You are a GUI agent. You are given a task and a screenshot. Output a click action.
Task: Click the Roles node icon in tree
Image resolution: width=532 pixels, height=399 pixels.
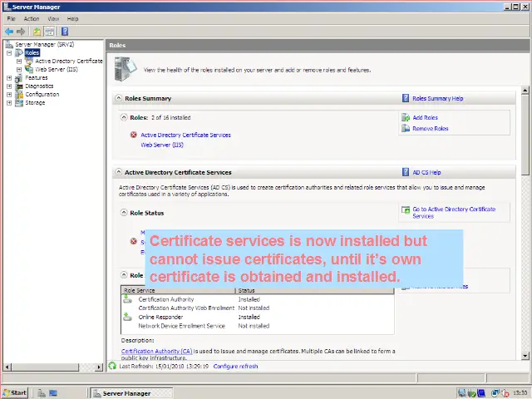(x=19, y=52)
